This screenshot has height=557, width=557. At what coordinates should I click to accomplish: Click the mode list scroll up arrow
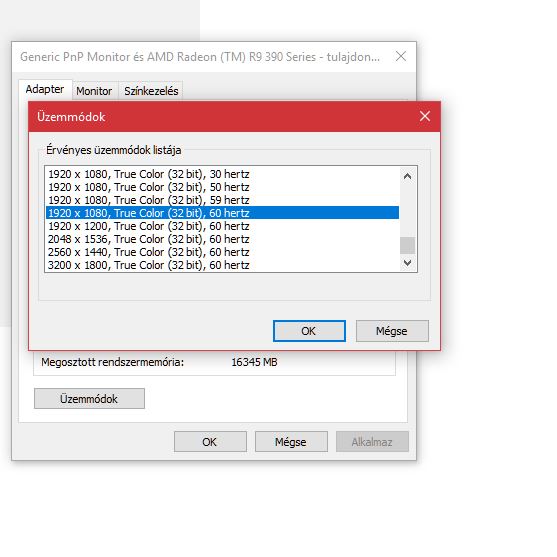point(407,176)
